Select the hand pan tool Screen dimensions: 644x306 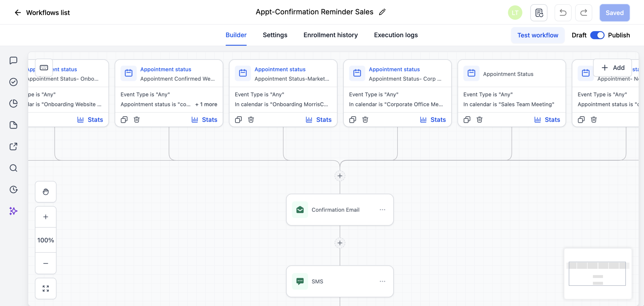click(46, 192)
